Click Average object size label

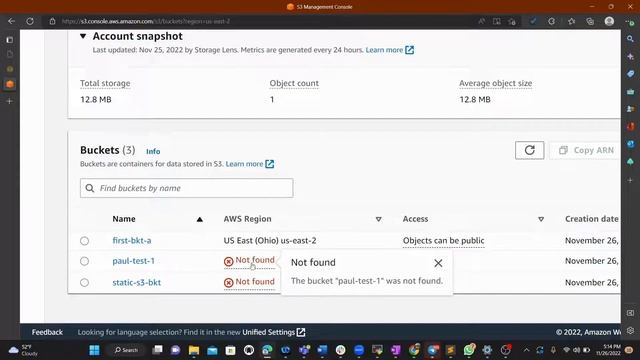(x=496, y=83)
